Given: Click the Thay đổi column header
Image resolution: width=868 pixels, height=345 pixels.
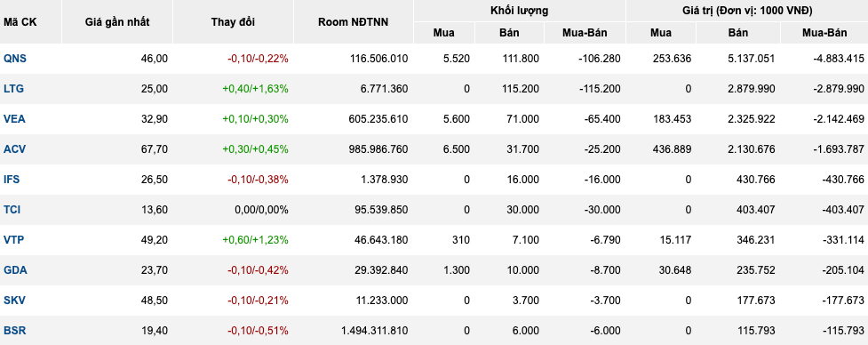Looking at the screenshot, I should [x=233, y=22].
